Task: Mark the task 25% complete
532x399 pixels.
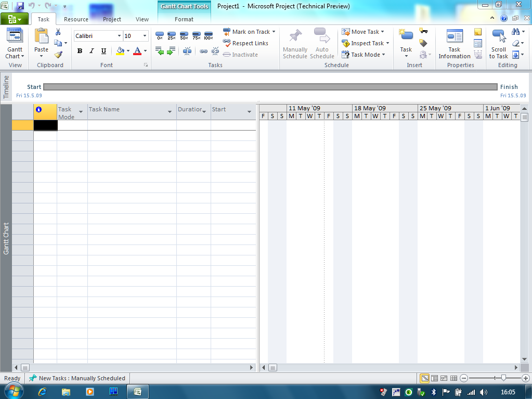Action: [x=172, y=35]
